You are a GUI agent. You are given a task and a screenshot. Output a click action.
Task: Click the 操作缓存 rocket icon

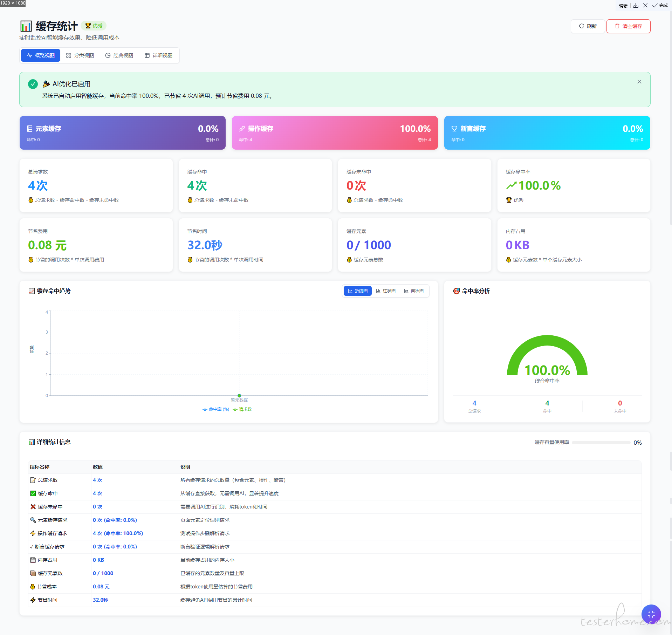pos(242,129)
